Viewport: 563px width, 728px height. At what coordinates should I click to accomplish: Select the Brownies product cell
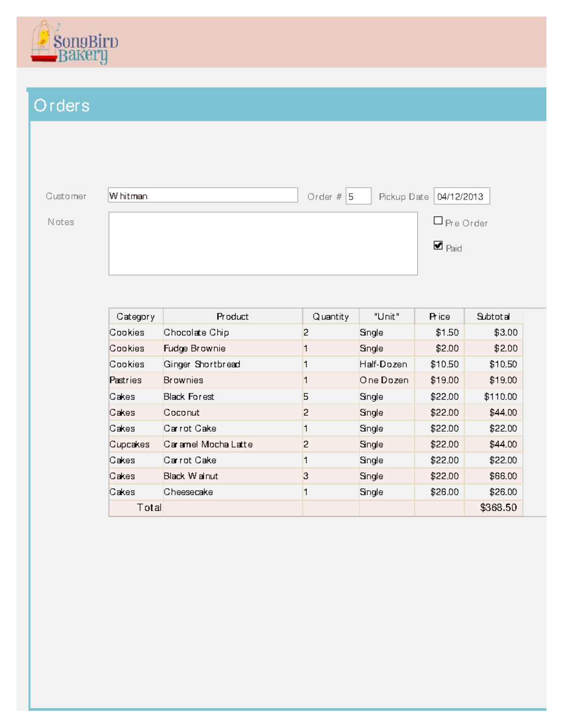tap(232, 380)
